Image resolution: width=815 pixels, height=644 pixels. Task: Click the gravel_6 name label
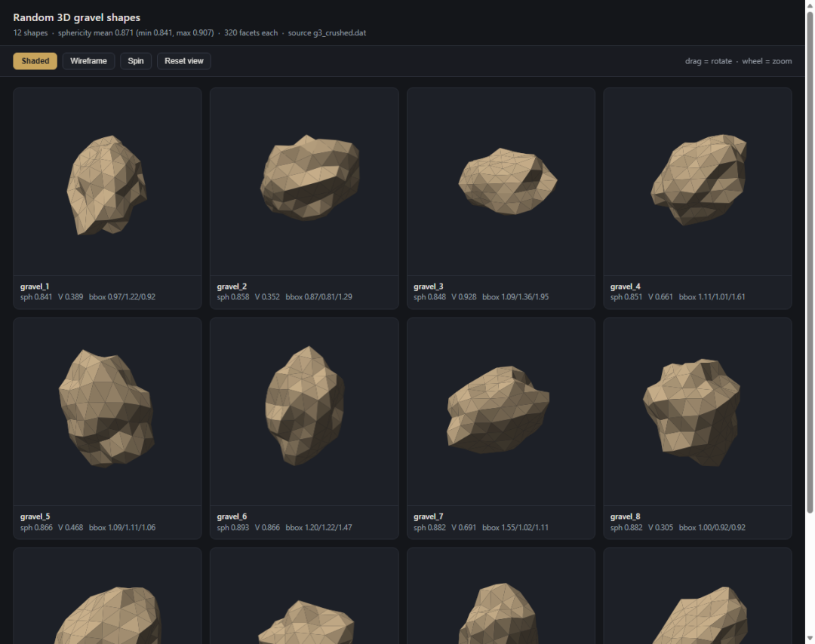pyautogui.click(x=232, y=517)
